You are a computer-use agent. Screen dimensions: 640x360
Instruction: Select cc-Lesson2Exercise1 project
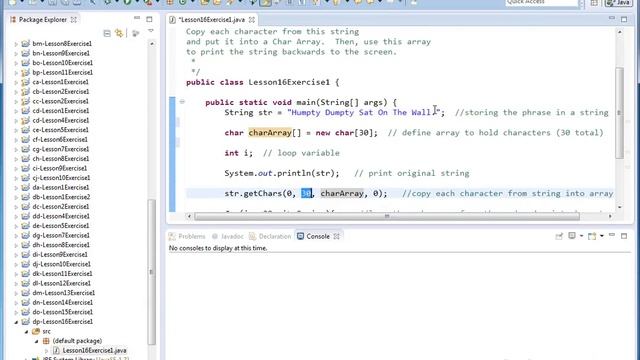click(60, 101)
